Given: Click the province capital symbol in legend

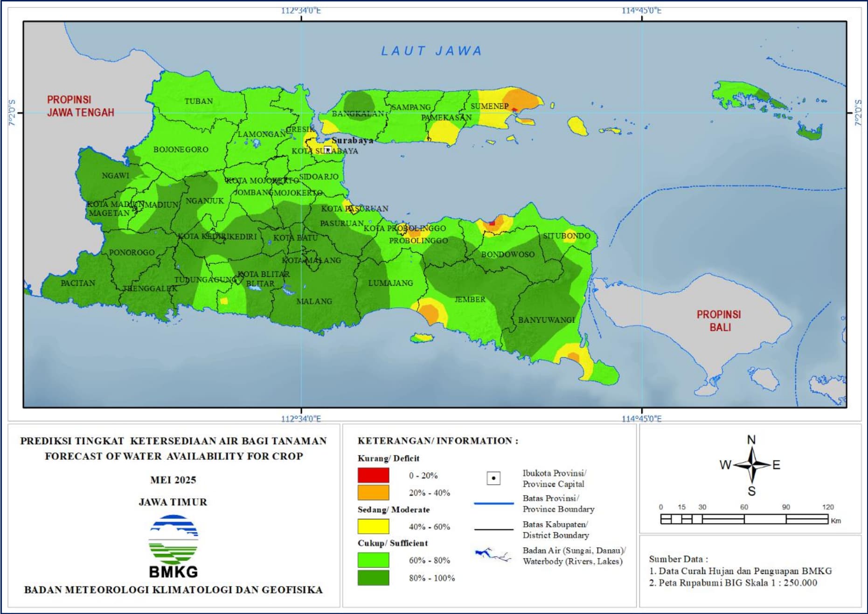Looking at the screenshot, I should tap(493, 478).
